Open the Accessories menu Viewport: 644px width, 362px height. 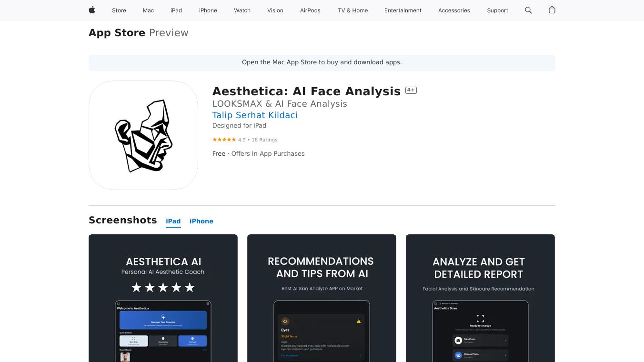(x=454, y=10)
